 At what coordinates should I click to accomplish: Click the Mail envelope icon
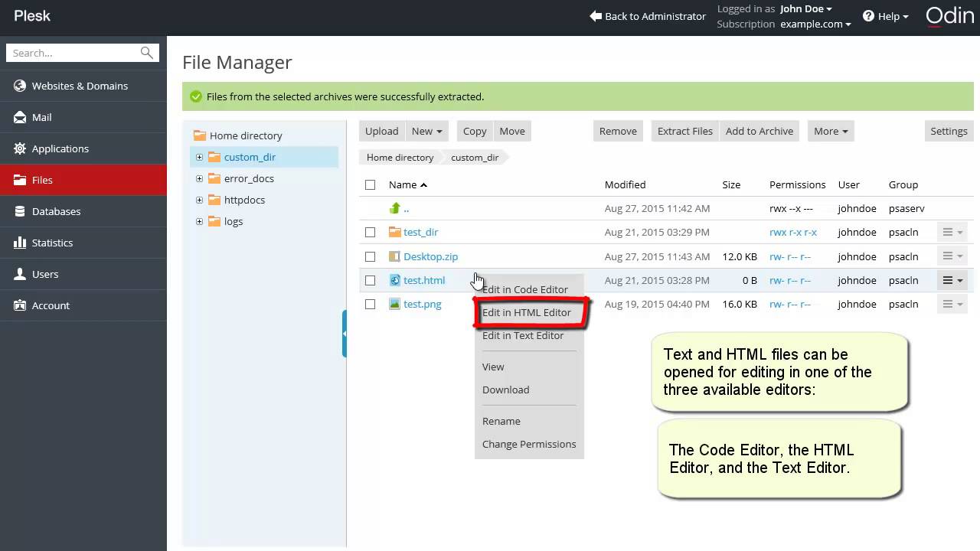coord(20,117)
